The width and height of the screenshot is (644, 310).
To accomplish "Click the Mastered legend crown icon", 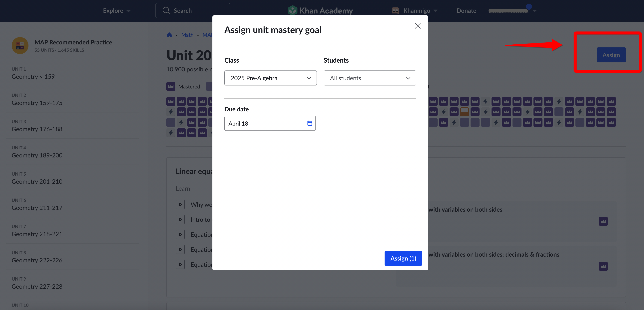I will (171, 86).
